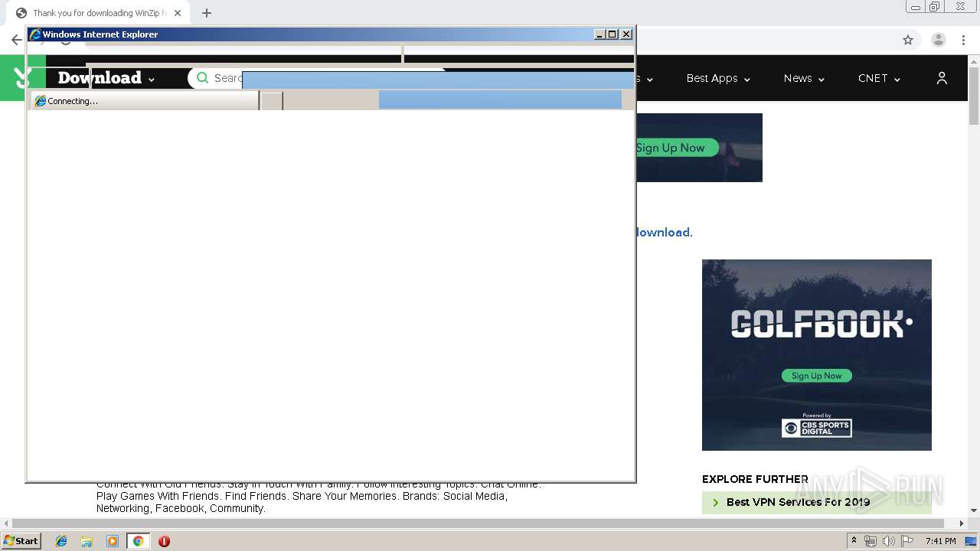Expand the CNET menu

point(879,78)
